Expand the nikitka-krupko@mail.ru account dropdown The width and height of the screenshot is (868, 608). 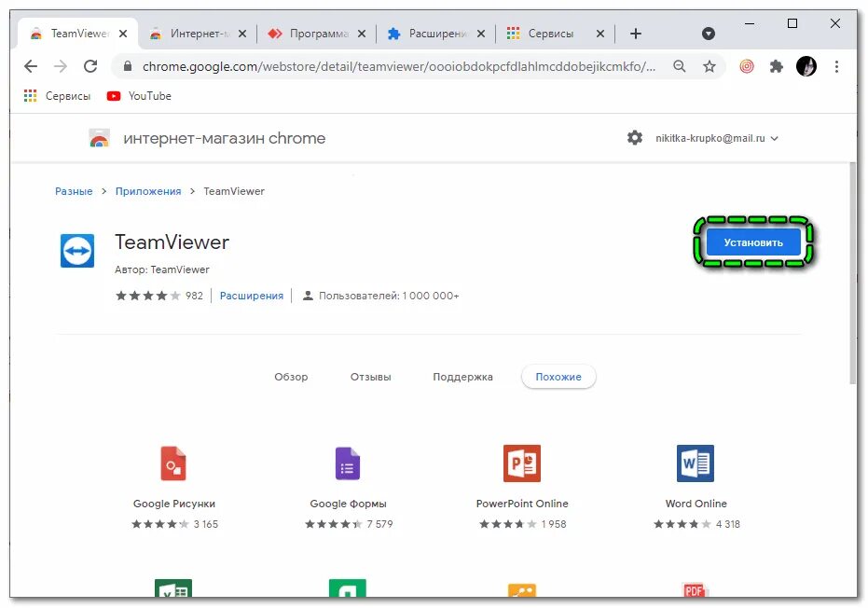717,138
